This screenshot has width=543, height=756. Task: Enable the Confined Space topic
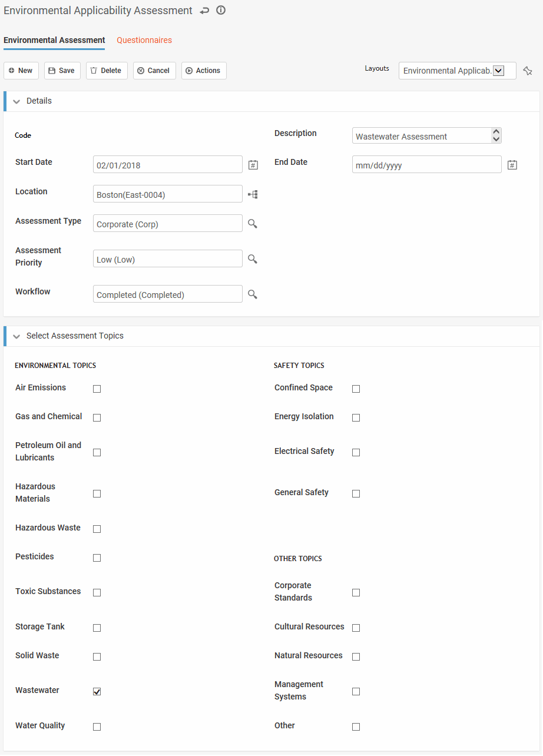[356, 389]
